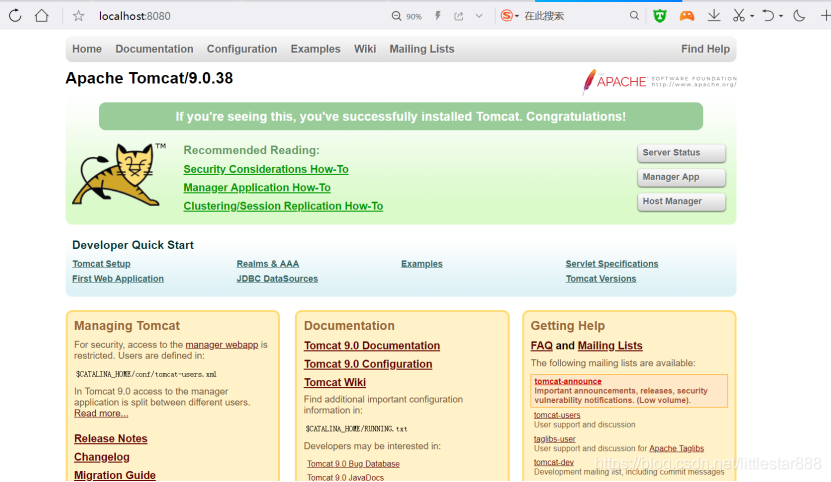Open Tomcat 9.0 Bug Database link
The image size is (831, 482).
tap(353, 463)
